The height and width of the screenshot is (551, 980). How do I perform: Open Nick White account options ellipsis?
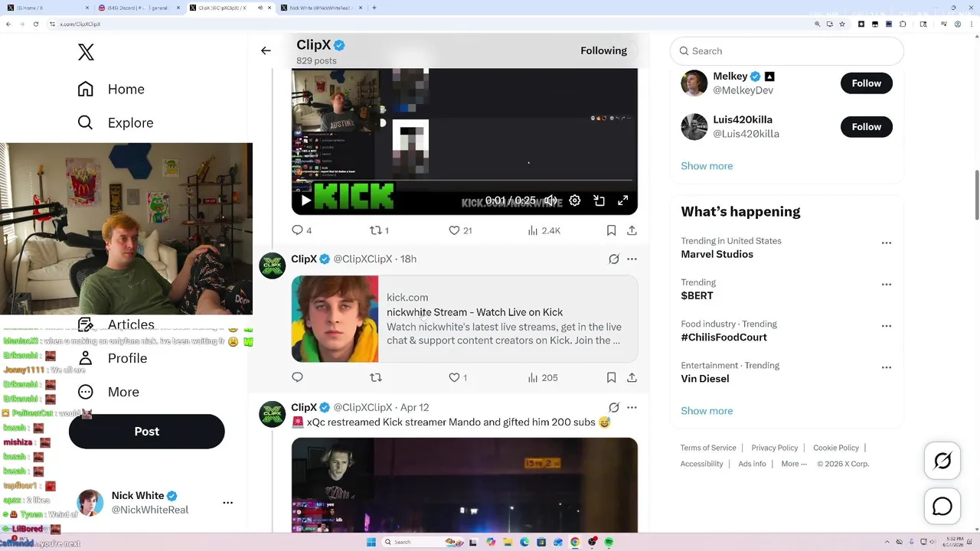tap(227, 503)
